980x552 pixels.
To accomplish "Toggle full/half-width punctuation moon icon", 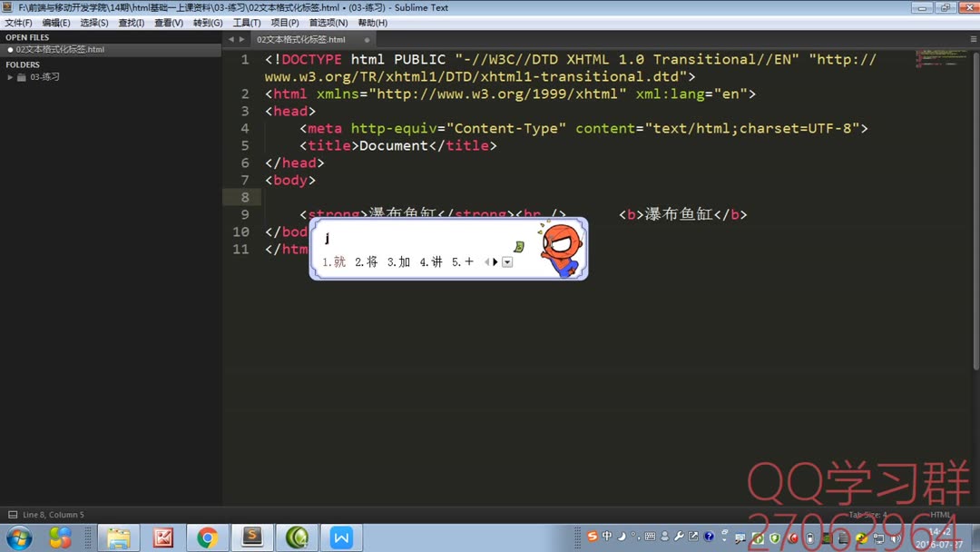I will (x=620, y=538).
